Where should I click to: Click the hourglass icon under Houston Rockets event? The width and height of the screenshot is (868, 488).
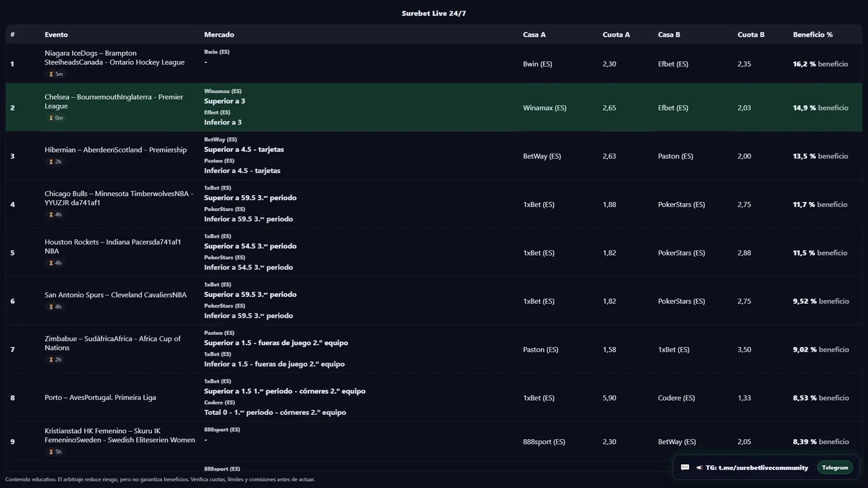tap(51, 263)
